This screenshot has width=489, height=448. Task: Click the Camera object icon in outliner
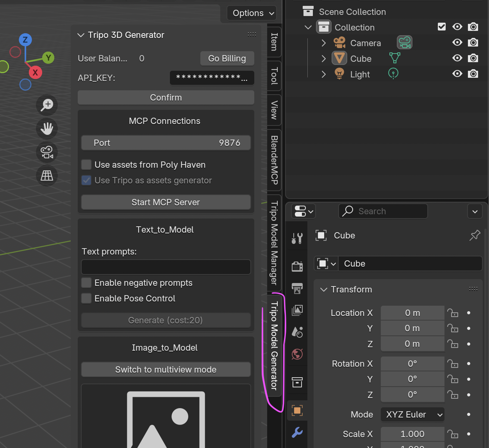coord(339,43)
